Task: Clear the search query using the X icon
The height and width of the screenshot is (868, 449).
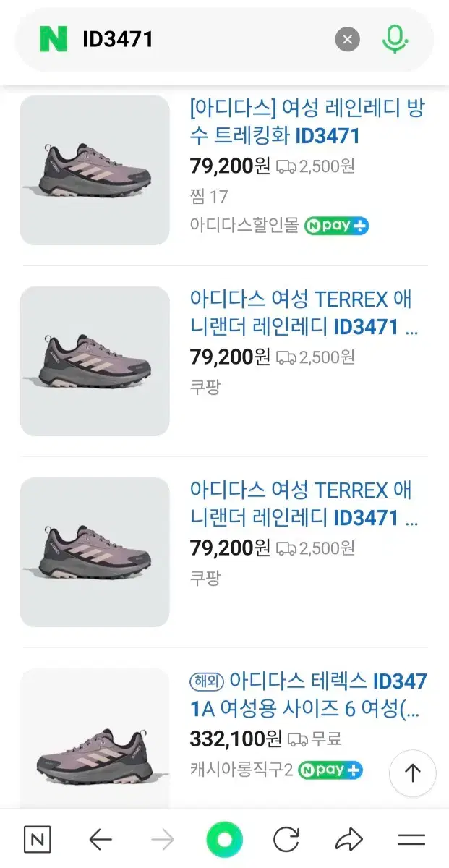Action: click(348, 40)
